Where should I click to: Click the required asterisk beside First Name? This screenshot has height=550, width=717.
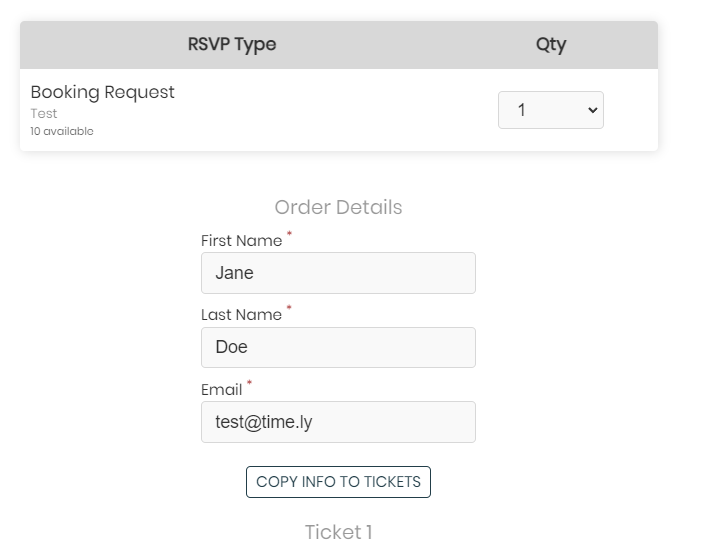[290, 235]
